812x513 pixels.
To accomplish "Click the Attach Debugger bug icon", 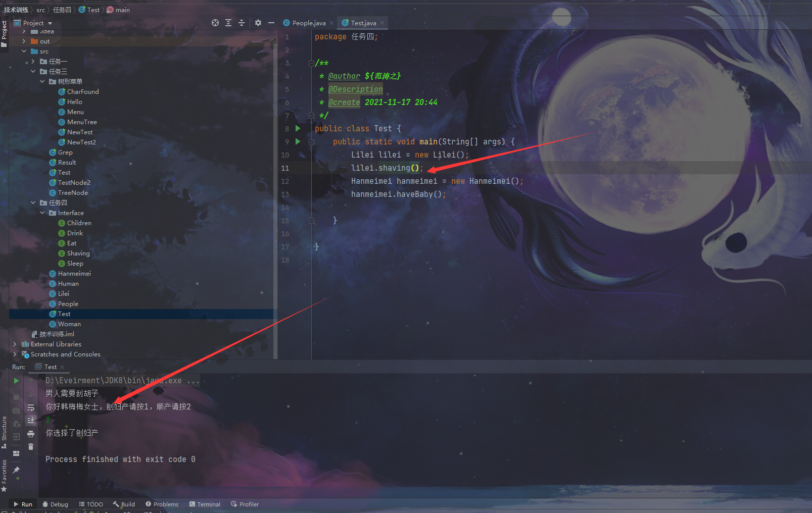I will [16, 424].
